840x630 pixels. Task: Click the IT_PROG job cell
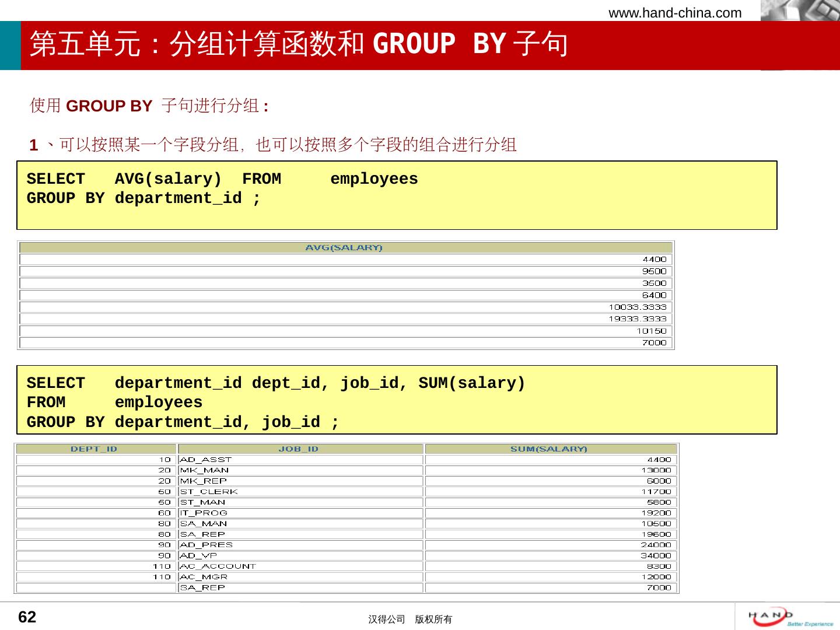(300, 513)
